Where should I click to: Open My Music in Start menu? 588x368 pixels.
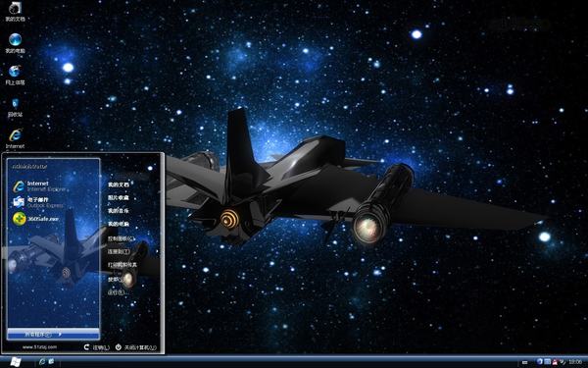[x=119, y=211]
